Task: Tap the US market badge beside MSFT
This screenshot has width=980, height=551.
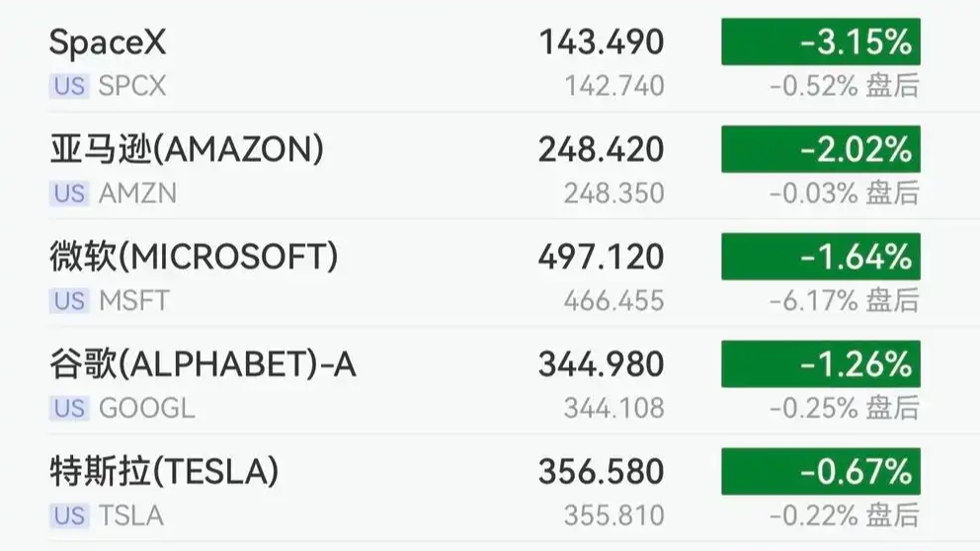Action: [x=69, y=301]
